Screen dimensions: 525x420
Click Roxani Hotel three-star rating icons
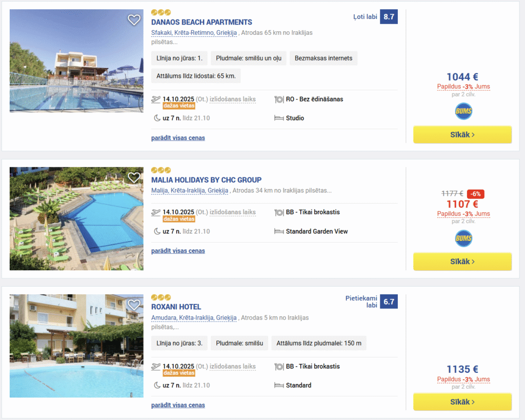(161, 297)
